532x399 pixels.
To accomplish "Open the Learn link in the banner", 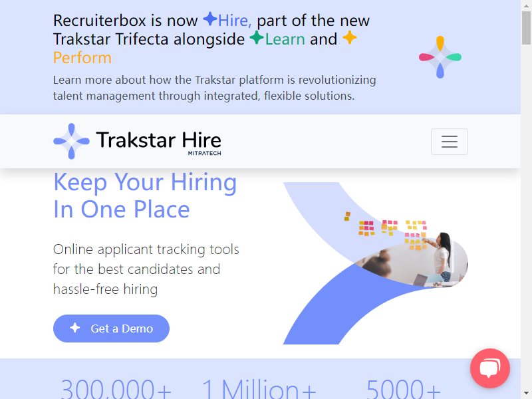I will pos(285,39).
